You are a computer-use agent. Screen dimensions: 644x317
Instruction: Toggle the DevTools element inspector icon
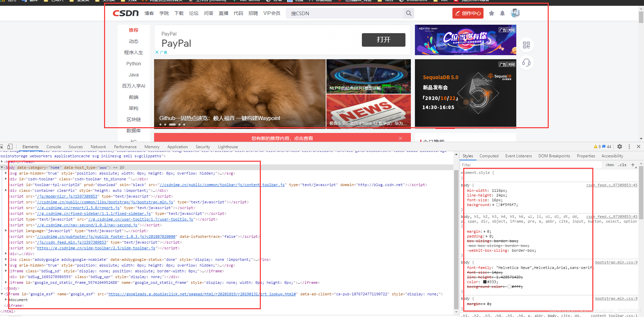(x=2, y=146)
